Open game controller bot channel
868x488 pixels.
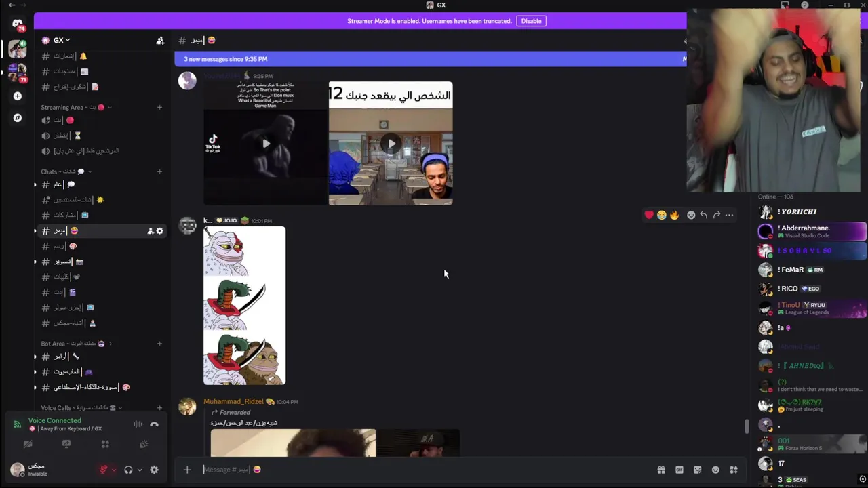[x=100, y=372]
